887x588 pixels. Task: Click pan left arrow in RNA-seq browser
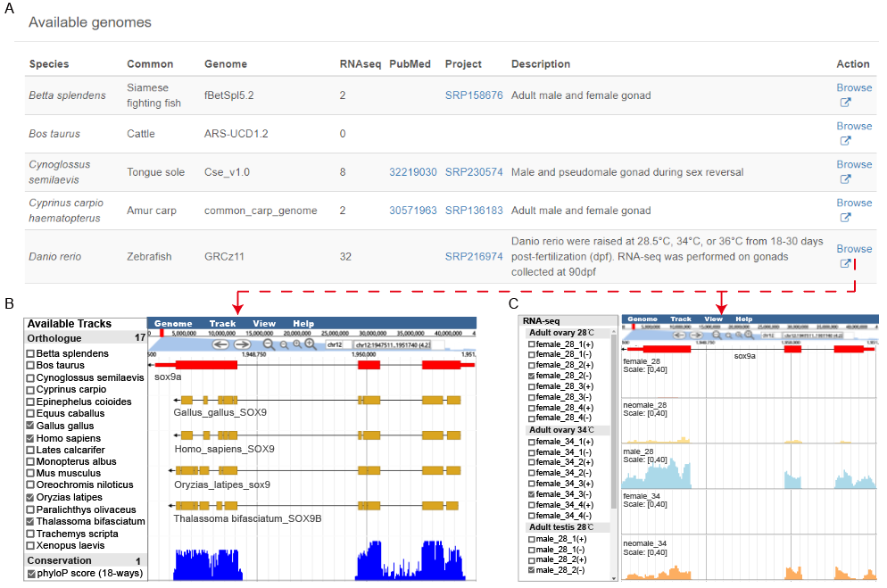[x=680, y=335]
